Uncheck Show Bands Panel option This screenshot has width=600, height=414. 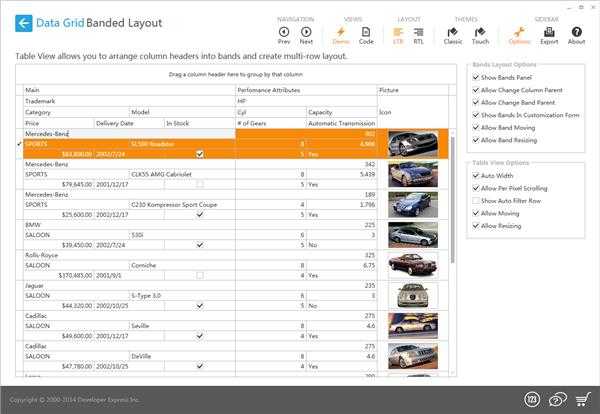(476, 77)
